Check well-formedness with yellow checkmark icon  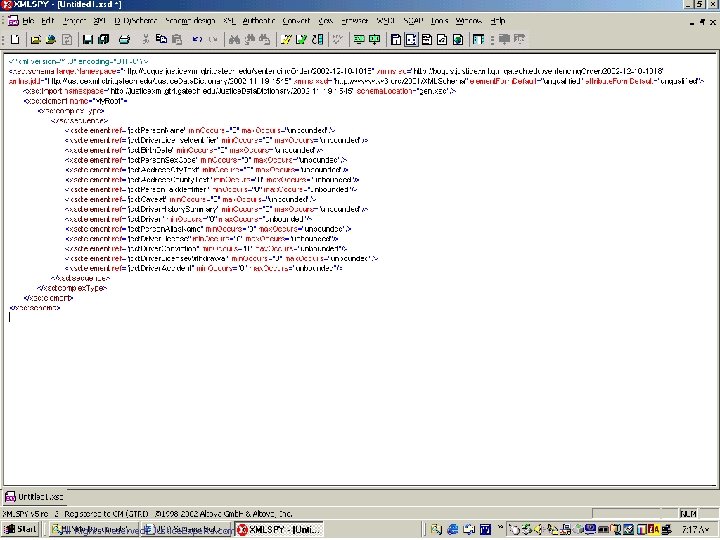pos(286,39)
